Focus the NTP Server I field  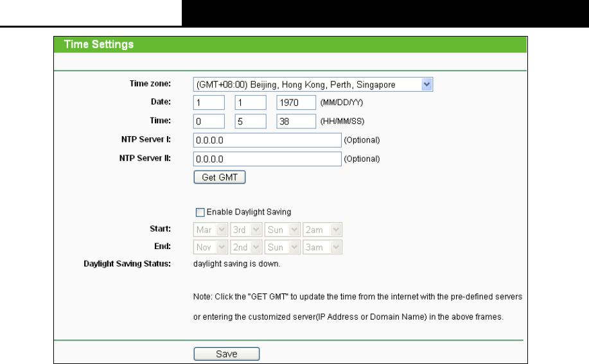(267, 140)
